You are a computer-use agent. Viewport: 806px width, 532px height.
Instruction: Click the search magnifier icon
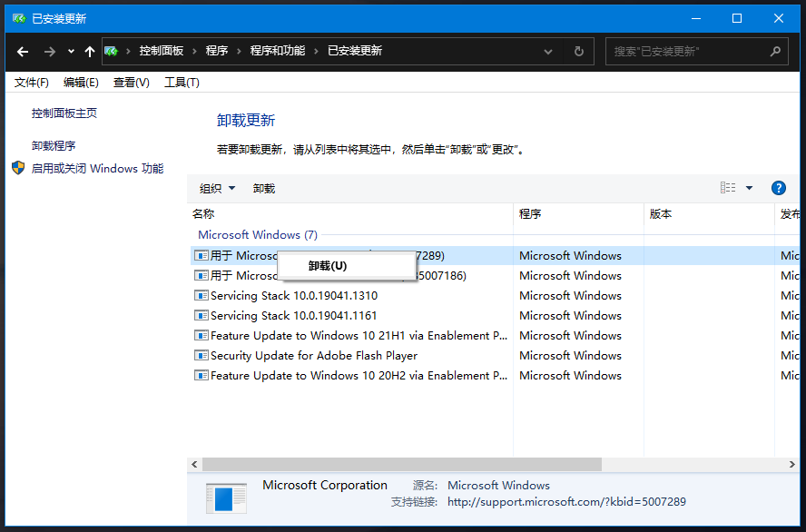(x=775, y=52)
